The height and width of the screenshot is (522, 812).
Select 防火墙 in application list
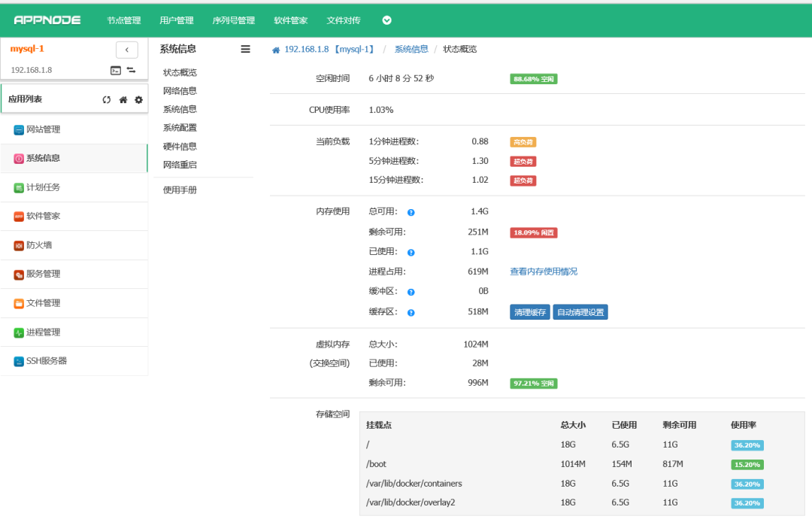tap(74, 245)
